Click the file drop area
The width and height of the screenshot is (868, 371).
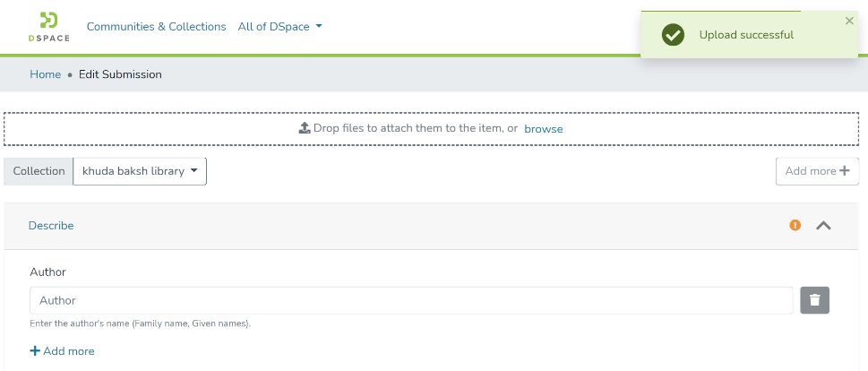coord(179,129)
